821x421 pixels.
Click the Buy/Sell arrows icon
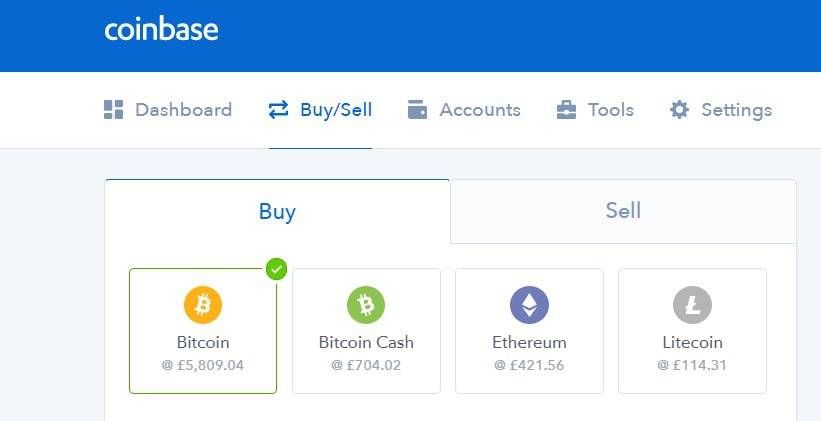coord(278,110)
